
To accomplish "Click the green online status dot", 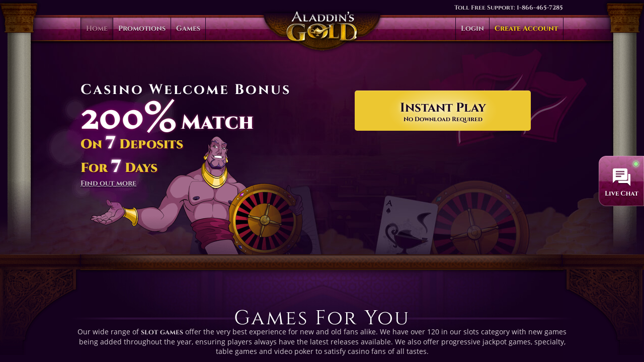I will [635, 164].
